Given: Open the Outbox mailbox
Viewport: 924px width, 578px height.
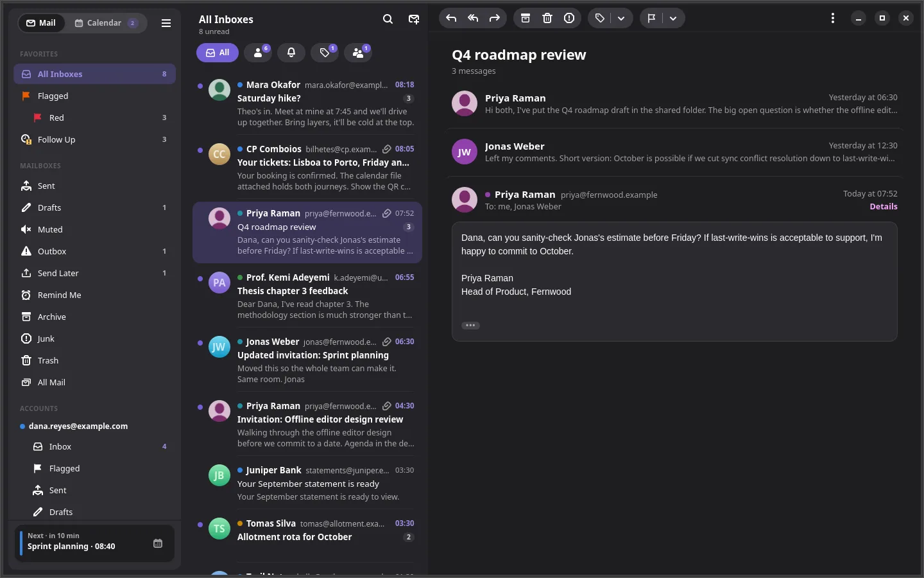Looking at the screenshot, I should point(95,251).
